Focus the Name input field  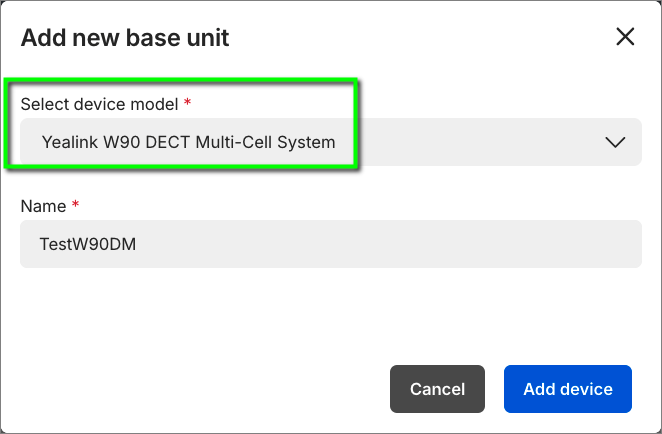(331, 244)
